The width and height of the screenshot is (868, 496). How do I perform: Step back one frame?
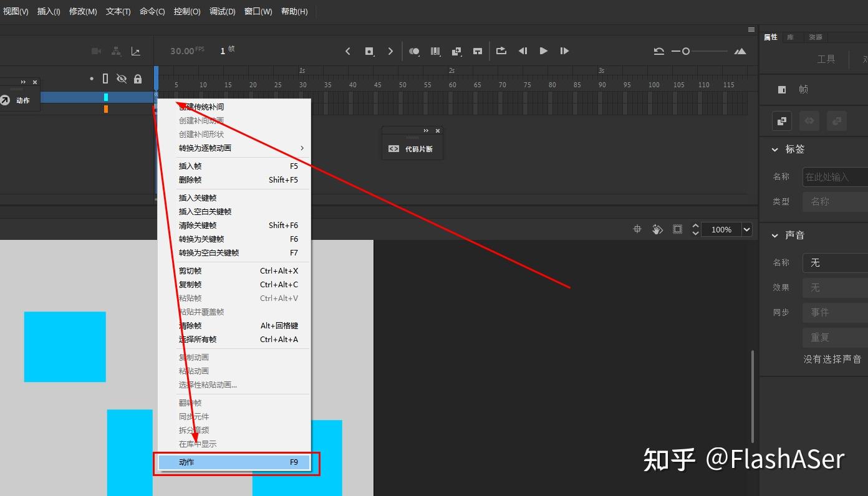(x=523, y=51)
